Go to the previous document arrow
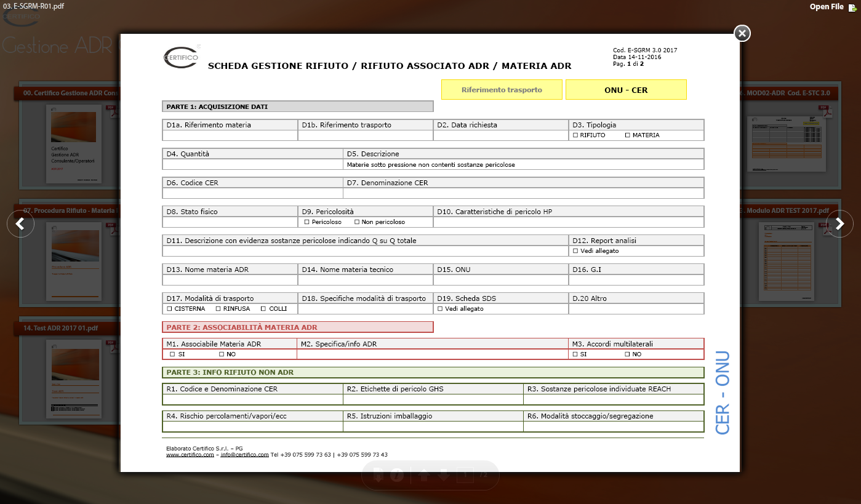Image resolution: width=861 pixels, height=504 pixels. click(20, 224)
